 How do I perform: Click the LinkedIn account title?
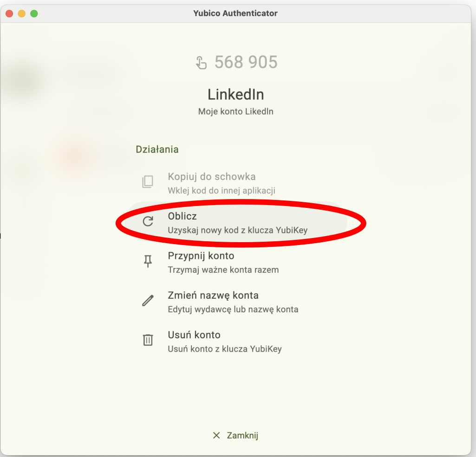pos(235,95)
